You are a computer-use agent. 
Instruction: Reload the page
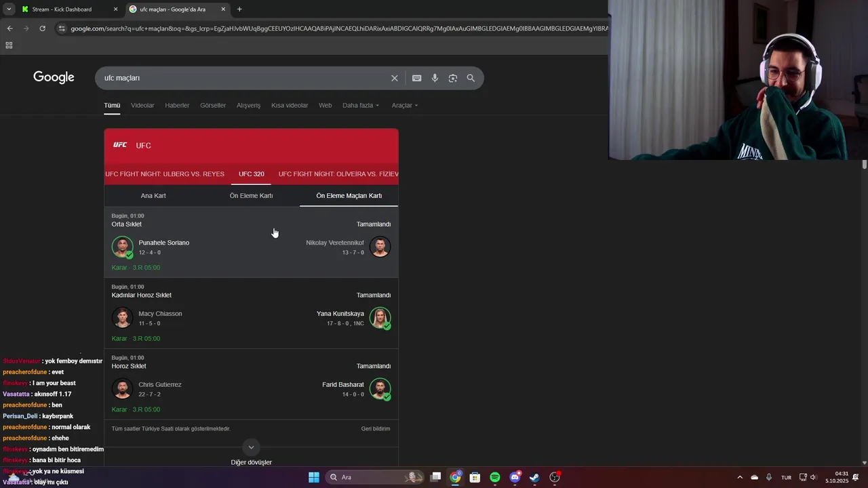coord(42,28)
